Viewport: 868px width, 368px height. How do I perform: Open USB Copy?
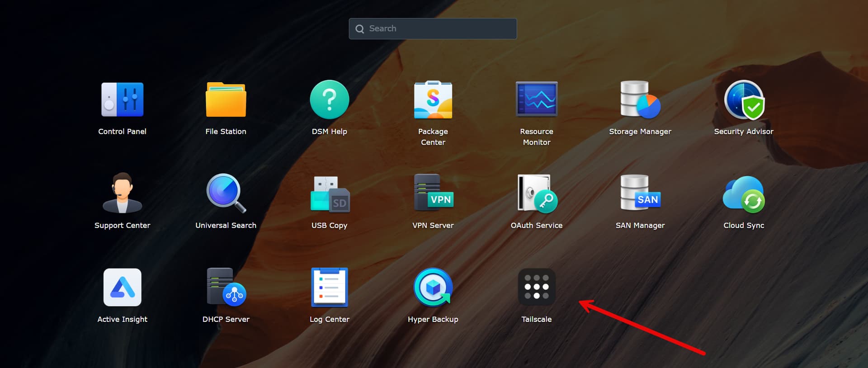[329, 193]
